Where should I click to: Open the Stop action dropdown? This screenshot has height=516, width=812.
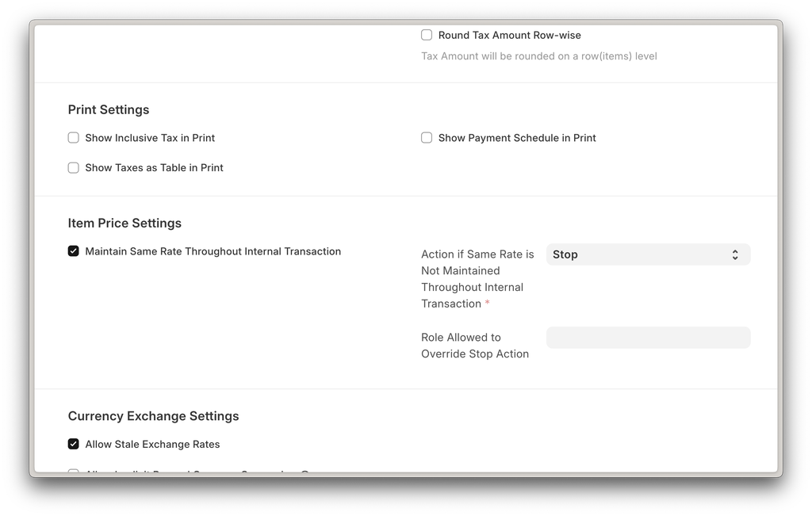(648, 254)
